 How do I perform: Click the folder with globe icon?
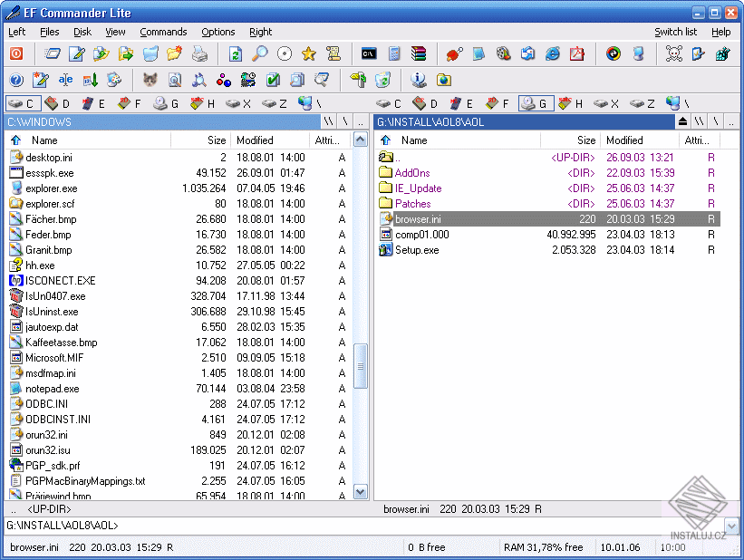point(444,80)
